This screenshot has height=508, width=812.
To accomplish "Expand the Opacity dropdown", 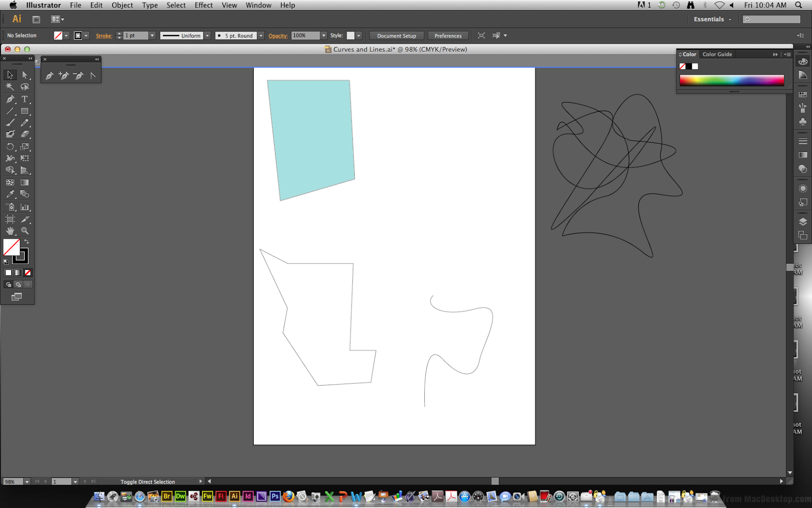I will [x=323, y=36].
